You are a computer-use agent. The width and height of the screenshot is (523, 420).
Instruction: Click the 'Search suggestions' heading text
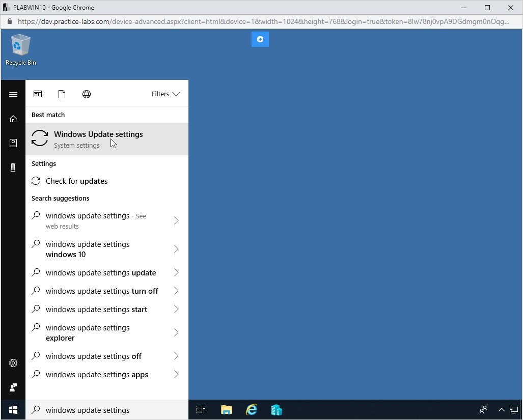(61, 199)
